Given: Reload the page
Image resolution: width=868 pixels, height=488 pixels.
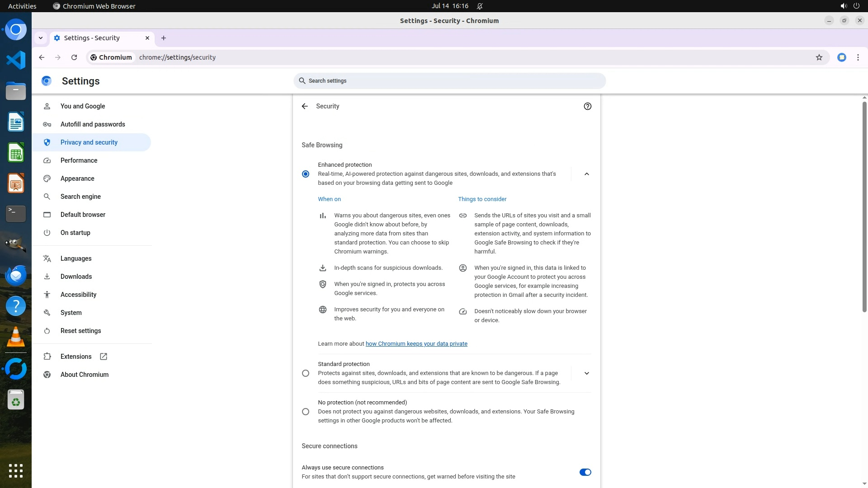Looking at the screenshot, I should [x=74, y=57].
